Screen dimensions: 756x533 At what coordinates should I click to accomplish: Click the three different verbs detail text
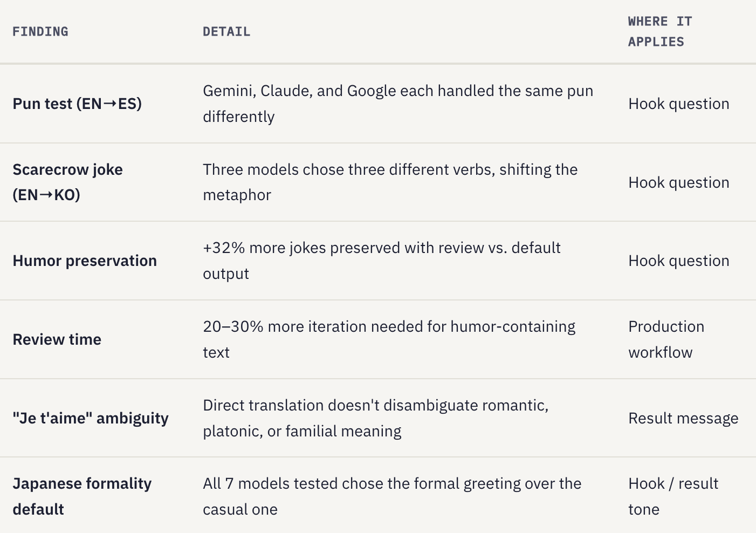[390, 182]
